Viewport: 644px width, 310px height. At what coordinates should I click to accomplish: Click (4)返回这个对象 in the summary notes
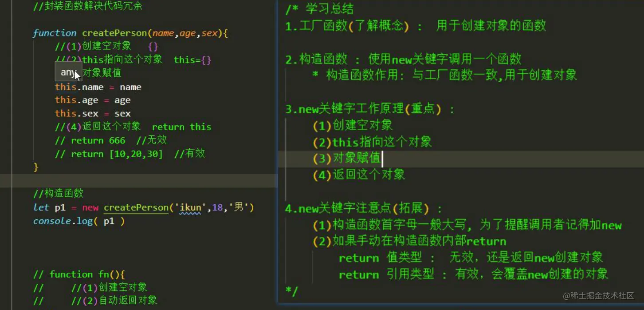(x=359, y=175)
